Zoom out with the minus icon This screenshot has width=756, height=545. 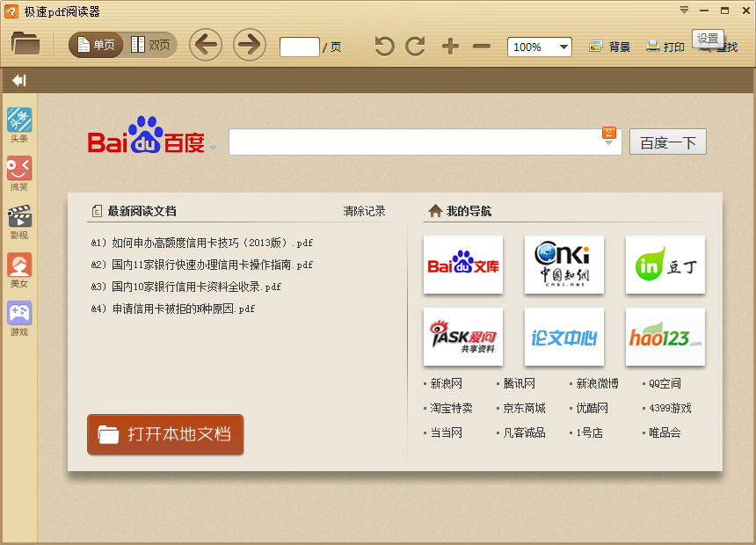pos(482,47)
